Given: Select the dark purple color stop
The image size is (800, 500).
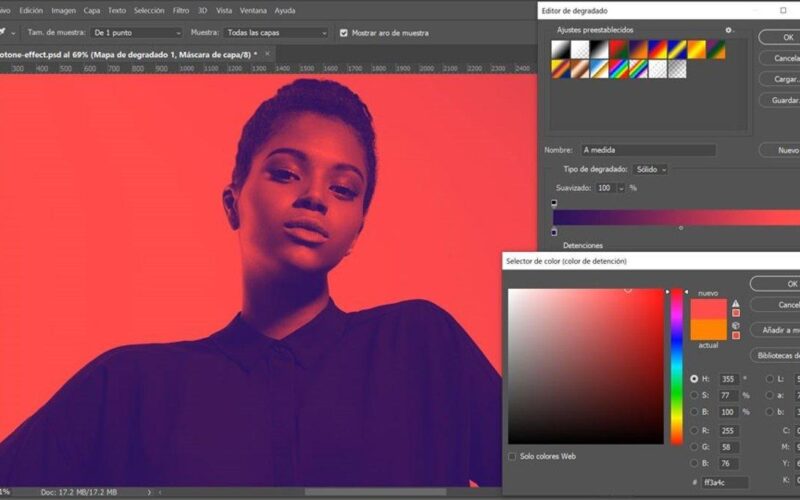Looking at the screenshot, I should pyautogui.click(x=554, y=231).
